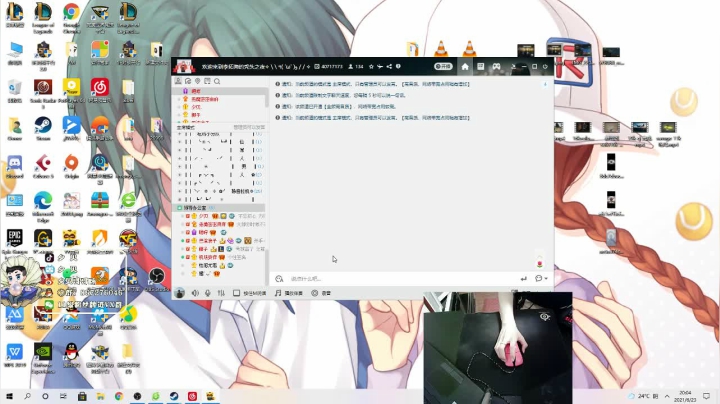
Task: Click the send arrow icon in chat box
Action: [523, 279]
